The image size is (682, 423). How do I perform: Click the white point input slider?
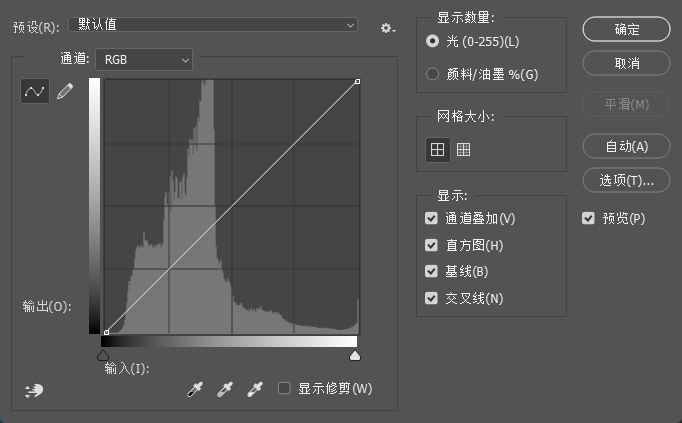pos(355,355)
